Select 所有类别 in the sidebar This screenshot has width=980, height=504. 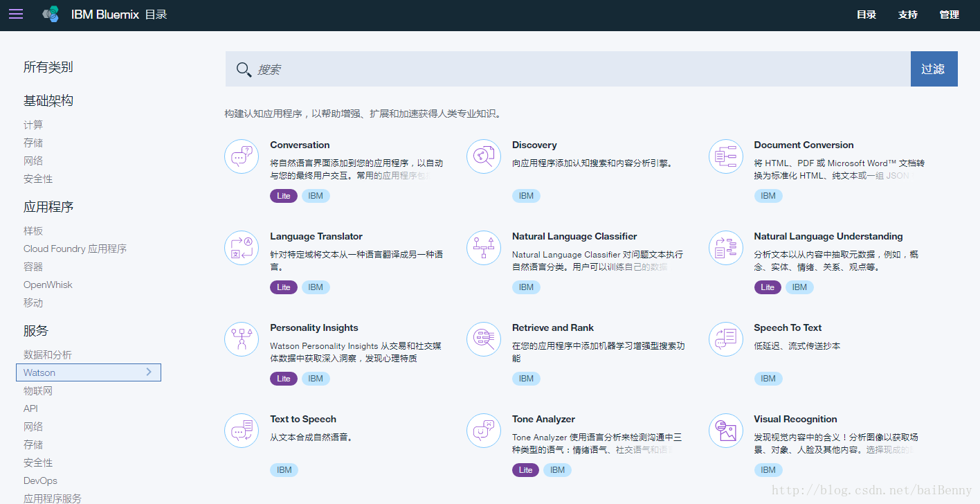tap(48, 67)
